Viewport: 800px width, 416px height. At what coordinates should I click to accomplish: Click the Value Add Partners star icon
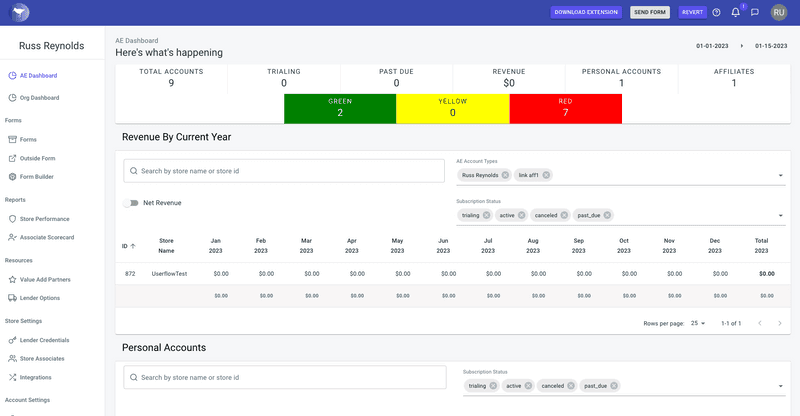click(12, 280)
